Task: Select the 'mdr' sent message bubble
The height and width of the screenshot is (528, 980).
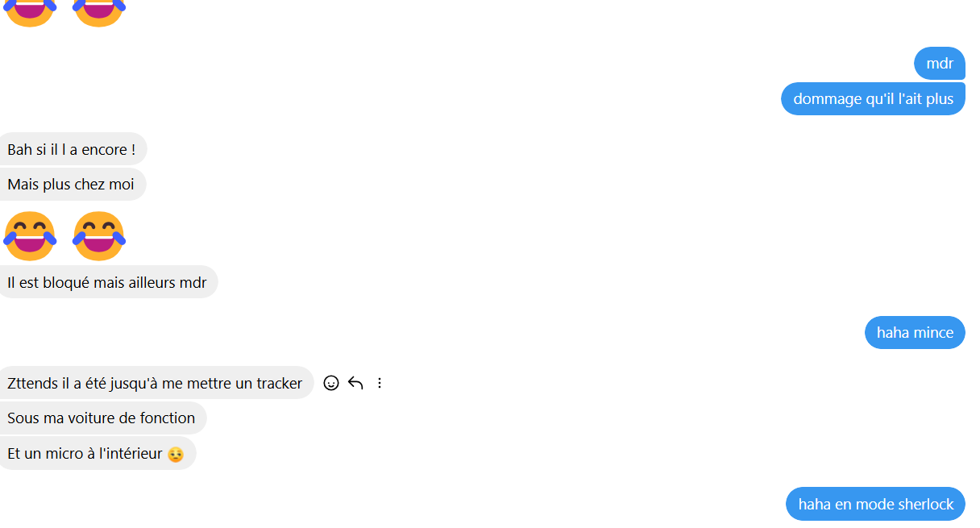Action: click(940, 63)
